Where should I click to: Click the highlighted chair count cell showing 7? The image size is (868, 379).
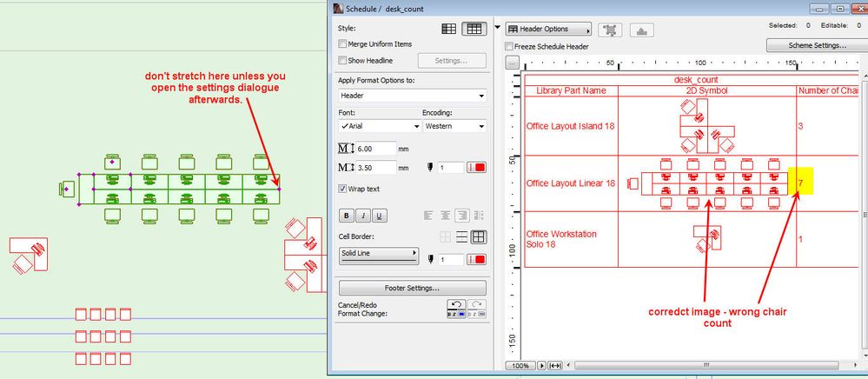pos(800,182)
